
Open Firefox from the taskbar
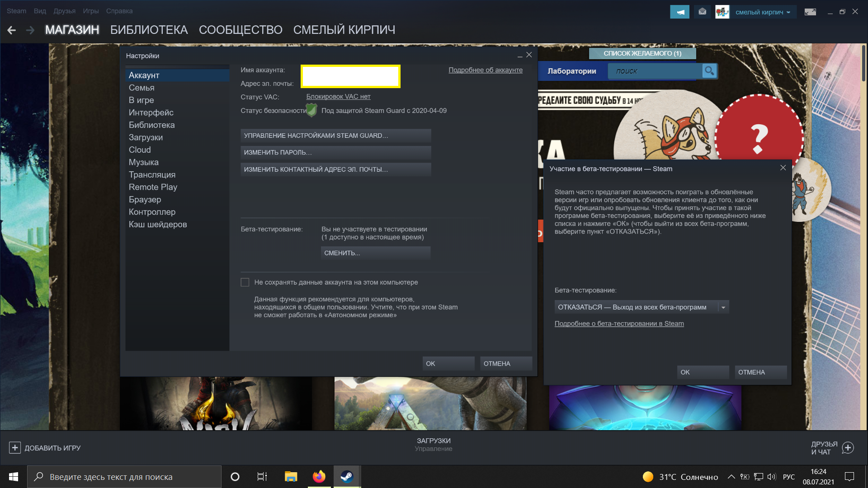pyautogui.click(x=319, y=477)
